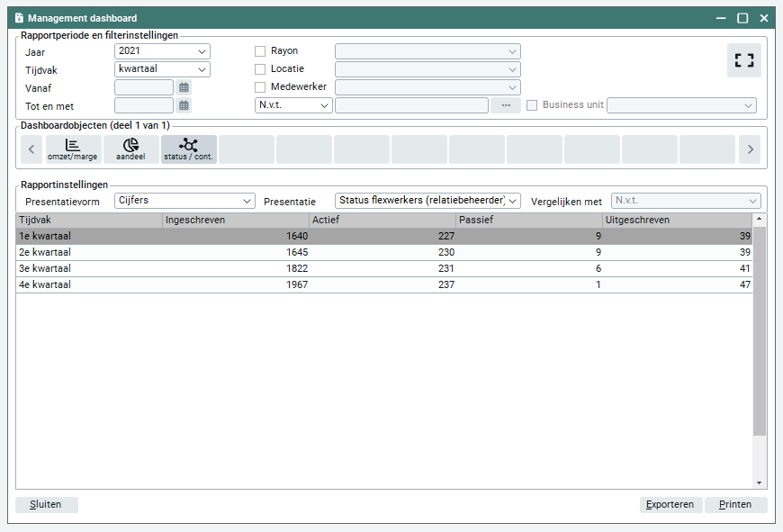Screen dimensions: 783x532
Task: Open the Tot en met calendar picker
Action: [x=184, y=105]
